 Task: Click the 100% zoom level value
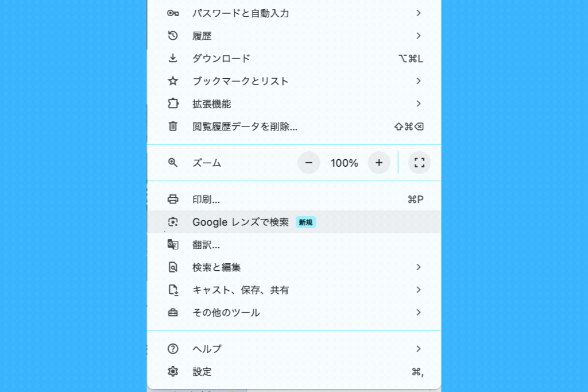pyautogui.click(x=344, y=163)
